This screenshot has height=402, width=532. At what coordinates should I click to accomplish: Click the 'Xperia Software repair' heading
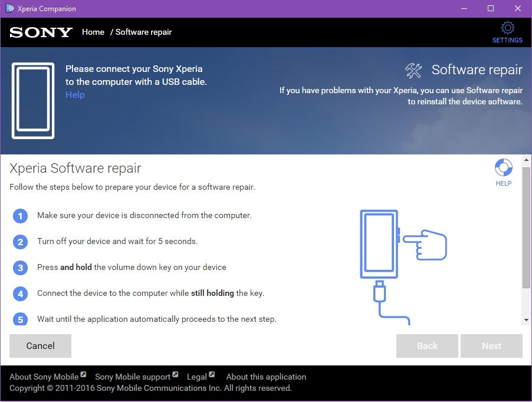(75, 168)
